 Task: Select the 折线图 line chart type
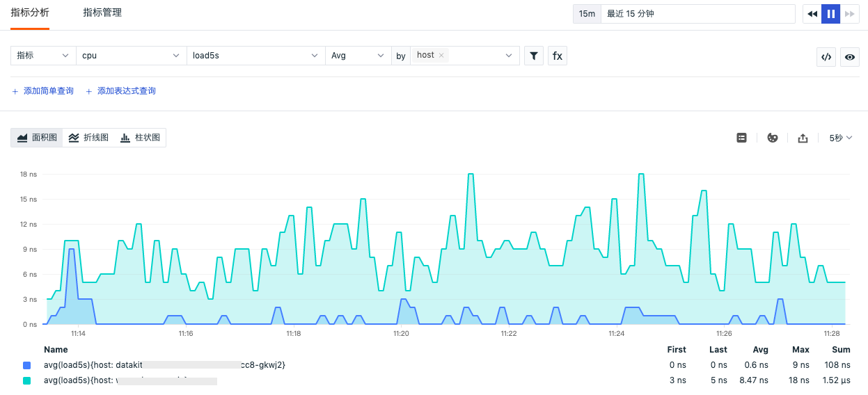88,138
